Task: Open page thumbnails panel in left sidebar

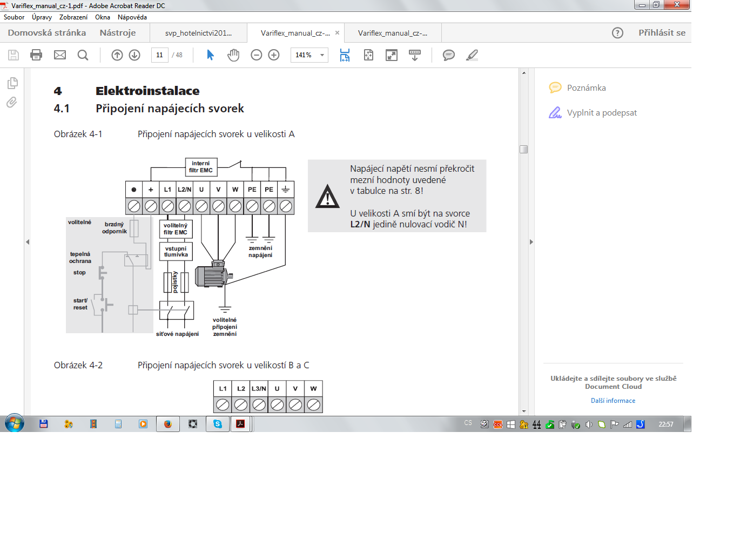Action: [12, 83]
